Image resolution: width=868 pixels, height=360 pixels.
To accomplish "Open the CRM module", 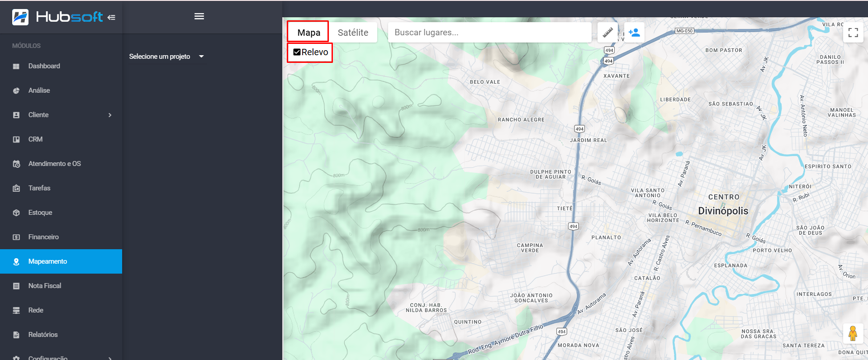I will click(61, 139).
